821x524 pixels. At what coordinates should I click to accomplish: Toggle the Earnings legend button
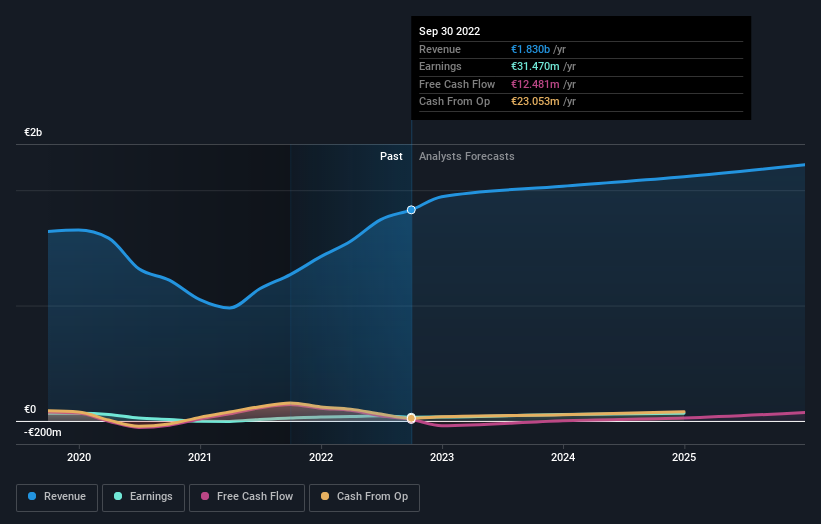click(143, 497)
